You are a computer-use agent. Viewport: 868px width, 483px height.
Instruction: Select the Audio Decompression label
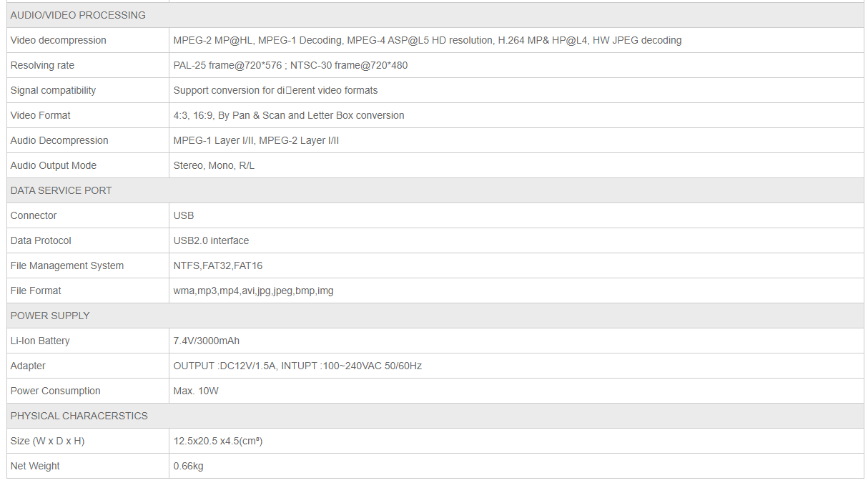pyautogui.click(x=59, y=140)
